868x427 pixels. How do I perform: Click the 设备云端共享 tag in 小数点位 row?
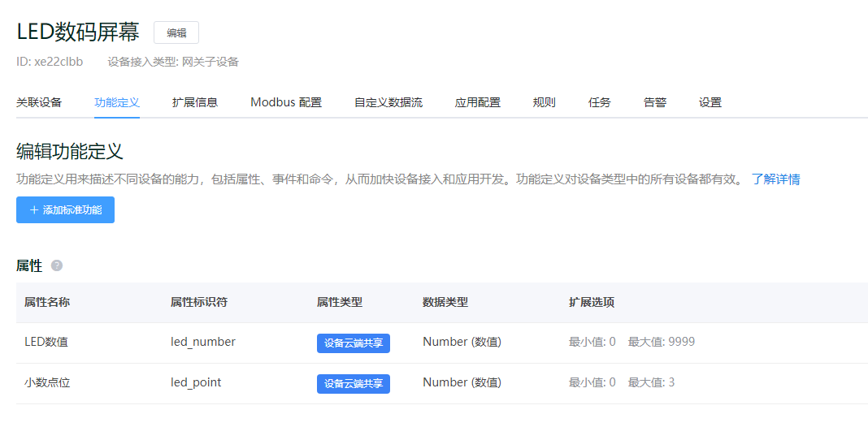tap(354, 384)
